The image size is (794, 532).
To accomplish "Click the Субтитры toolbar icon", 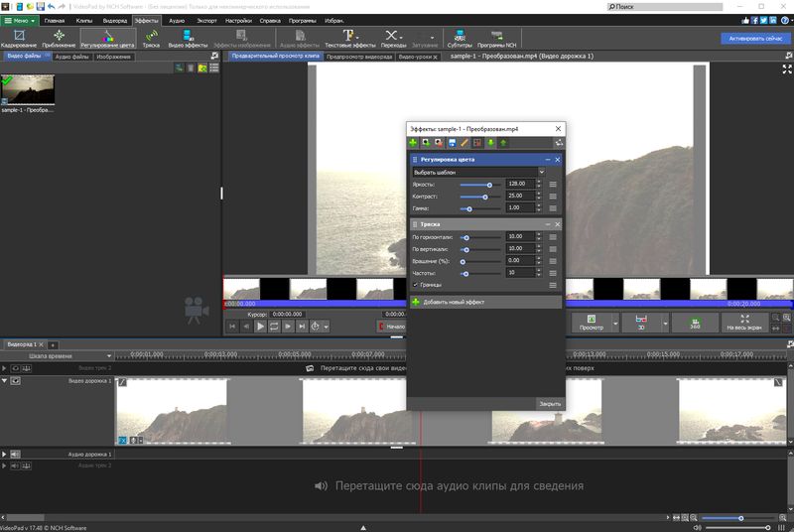I will [459, 38].
